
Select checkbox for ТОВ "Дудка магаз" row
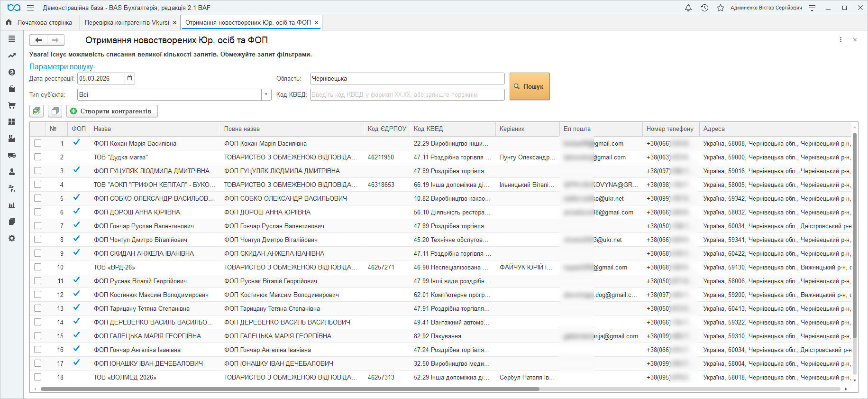click(x=38, y=157)
